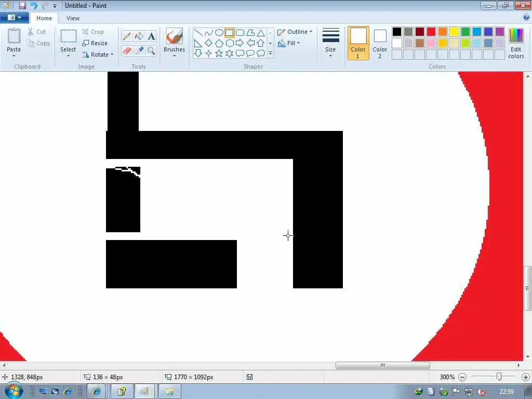Pick the black color swatch
This screenshot has width=532, height=399.
coord(396,32)
